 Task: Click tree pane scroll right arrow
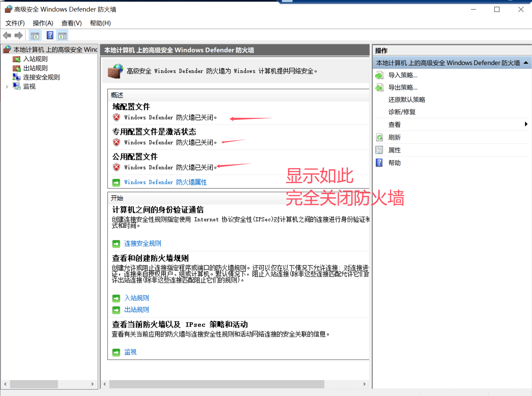(92, 384)
